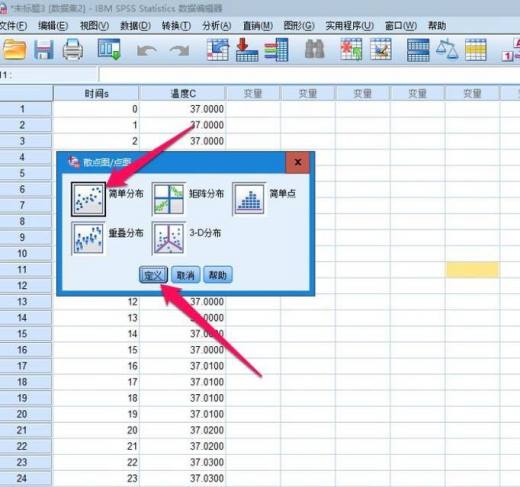
Task: Click the 取消 Cancel button
Action: coord(185,275)
